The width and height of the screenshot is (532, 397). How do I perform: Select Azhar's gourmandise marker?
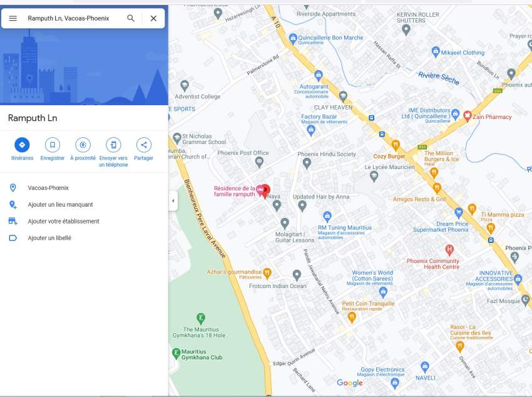267,272
